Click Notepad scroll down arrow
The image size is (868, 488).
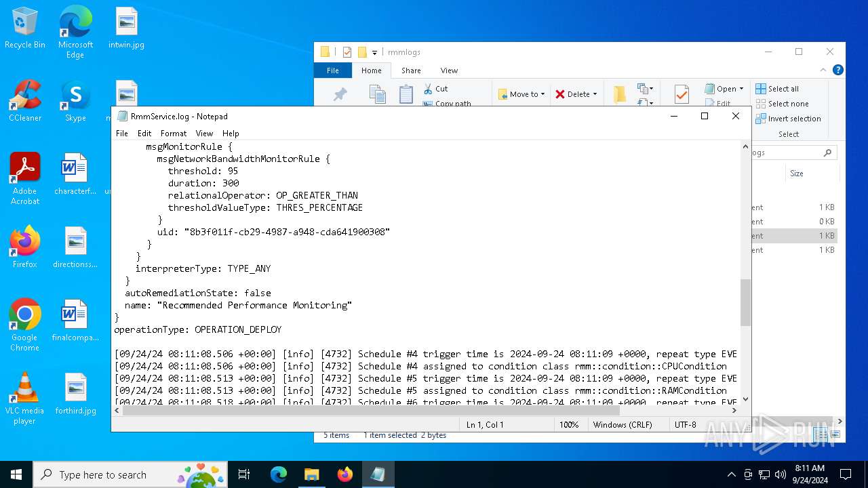[746, 400]
